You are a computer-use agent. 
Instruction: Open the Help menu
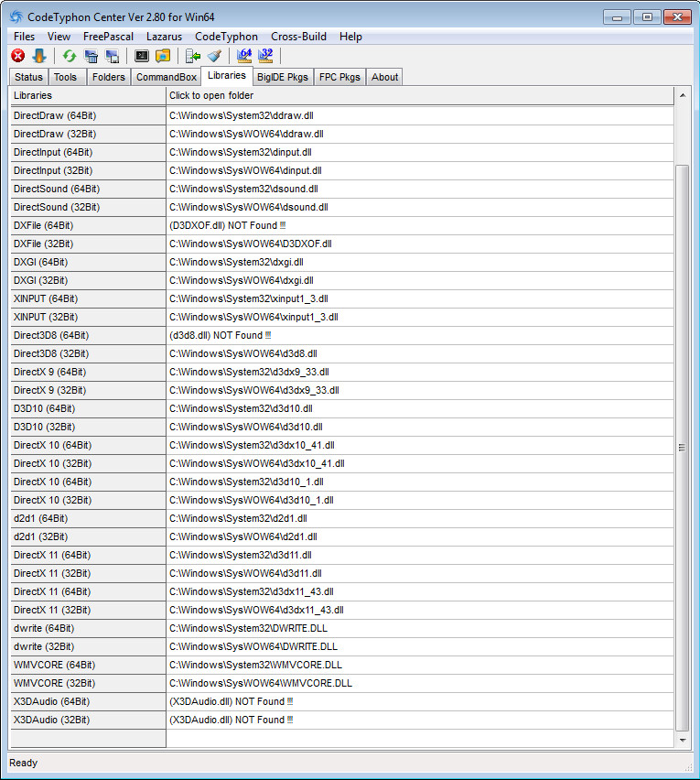point(350,37)
